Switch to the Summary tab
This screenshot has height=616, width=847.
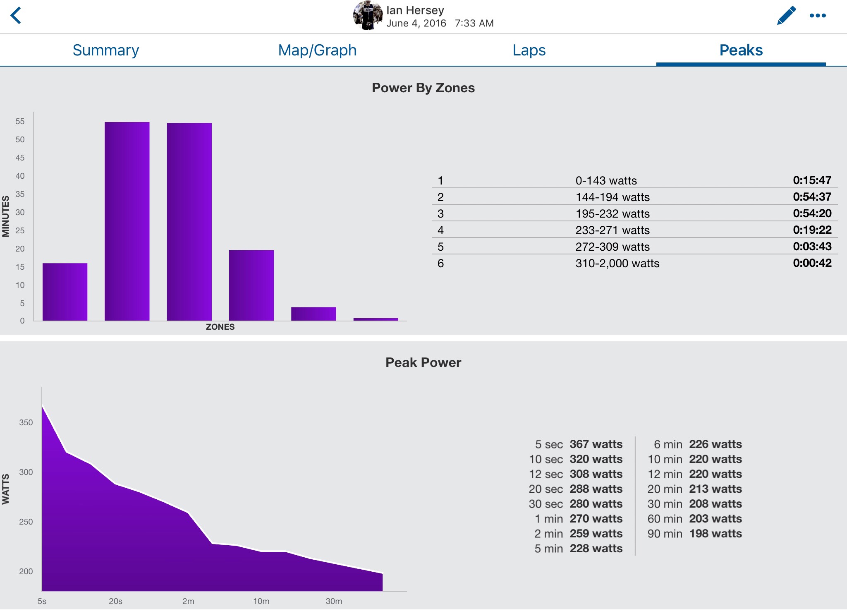coord(106,50)
